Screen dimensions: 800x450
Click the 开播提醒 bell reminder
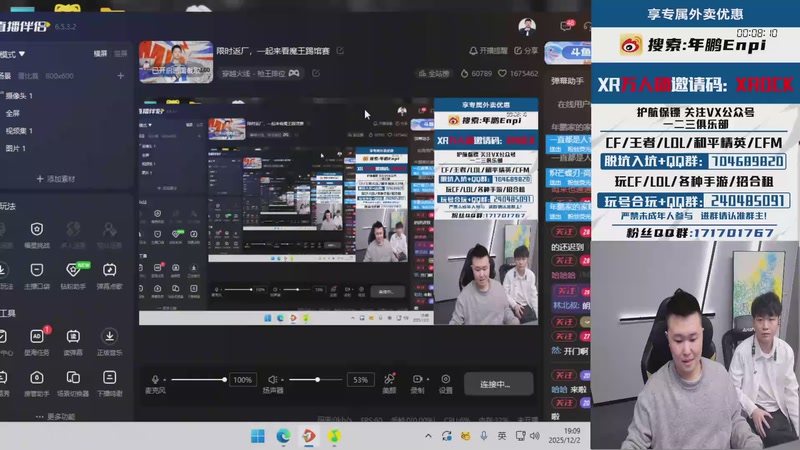488,51
